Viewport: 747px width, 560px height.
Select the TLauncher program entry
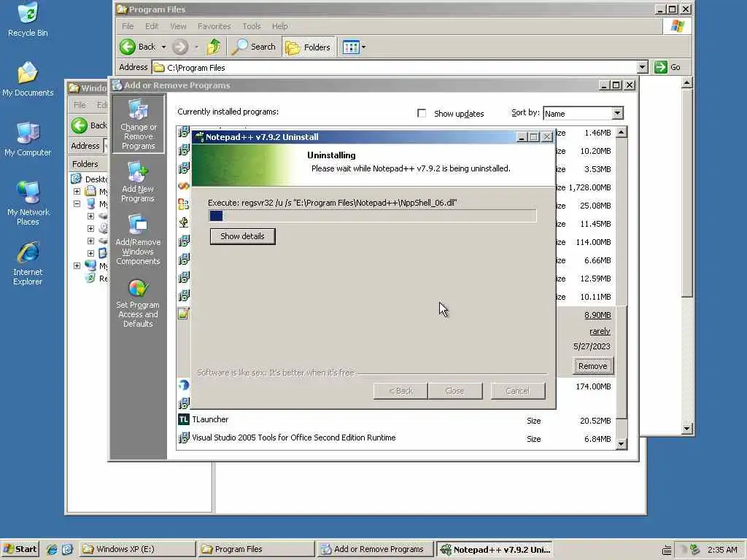click(395, 419)
